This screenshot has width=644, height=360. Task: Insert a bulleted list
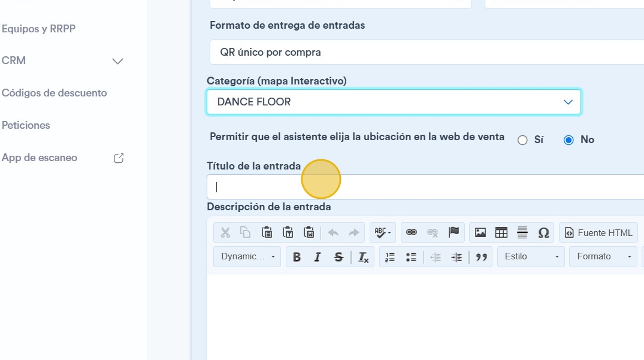411,257
